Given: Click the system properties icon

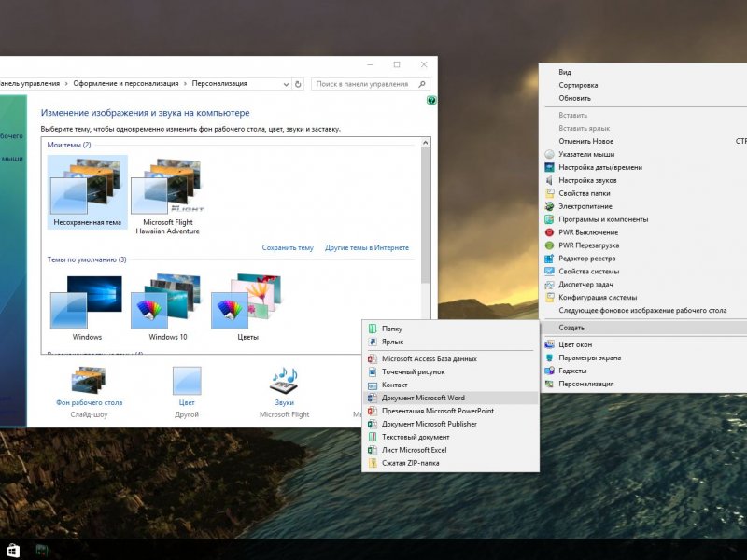Looking at the screenshot, I should pyautogui.click(x=549, y=272).
